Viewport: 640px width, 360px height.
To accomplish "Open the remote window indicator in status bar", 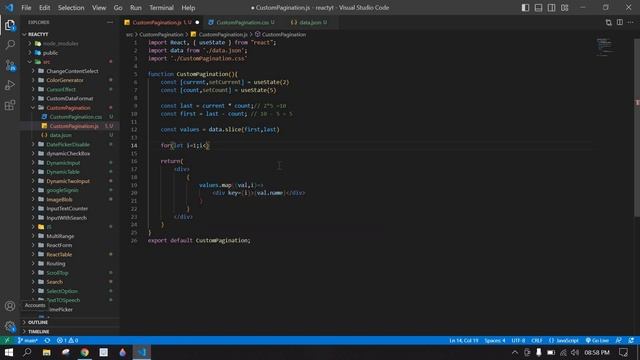I will click(7, 340).
